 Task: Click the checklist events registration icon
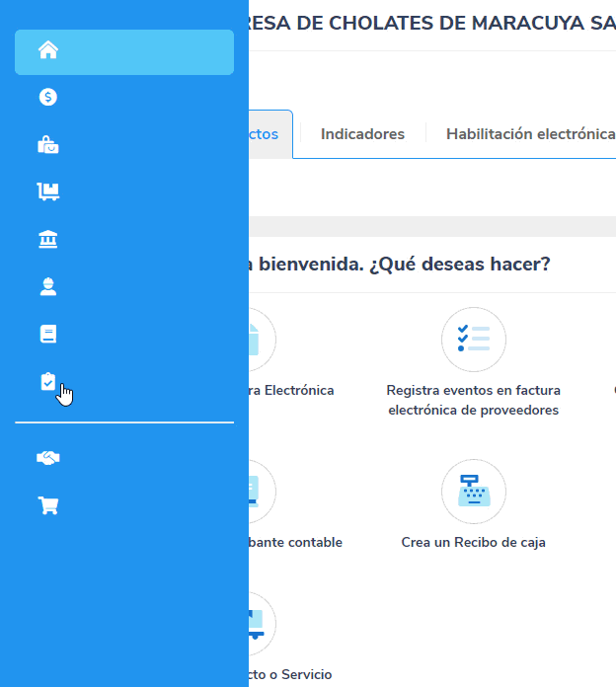[474, 340]
